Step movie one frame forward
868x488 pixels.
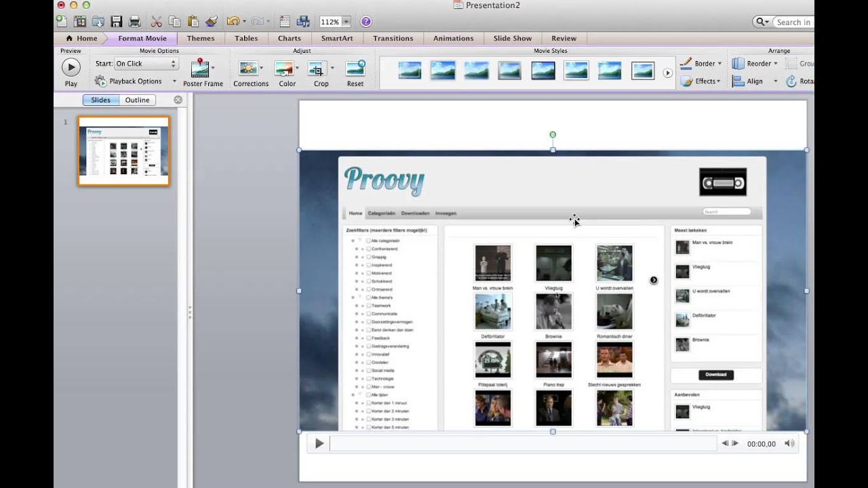point(735,443)
